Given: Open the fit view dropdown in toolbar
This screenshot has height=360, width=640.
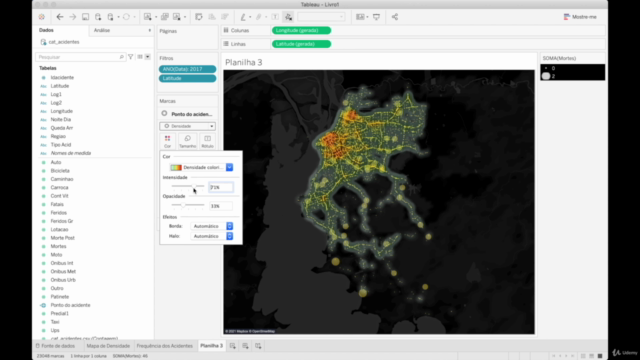Looking at the screenshot, I should tap(321, 17).
